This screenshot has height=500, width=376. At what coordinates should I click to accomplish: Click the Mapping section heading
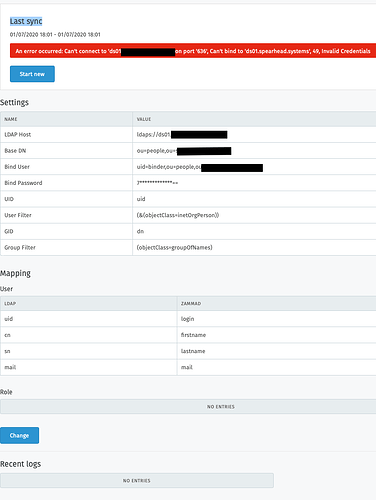point(15,273)
